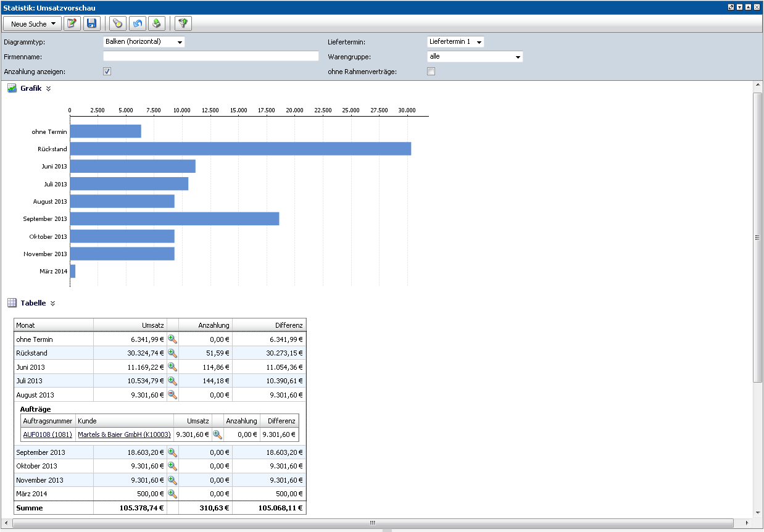Image resolution: width=764 pixels, height=532 pixels.
Task: Click the export icon with green arrow
Action: 157,23
